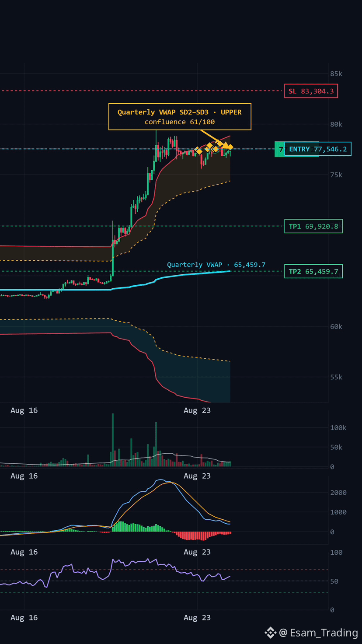Click the TP1 69,920.8 target label
The image size is (362, 644).
(313, 226)
